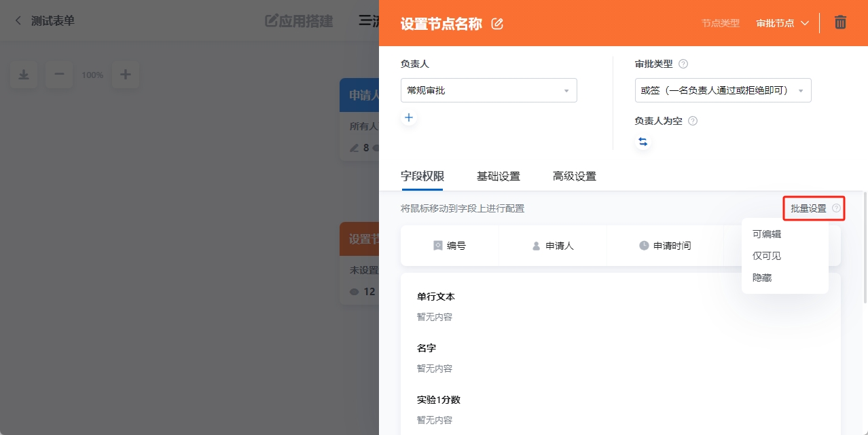Open the 高级设置 tab

click(574, 176)
